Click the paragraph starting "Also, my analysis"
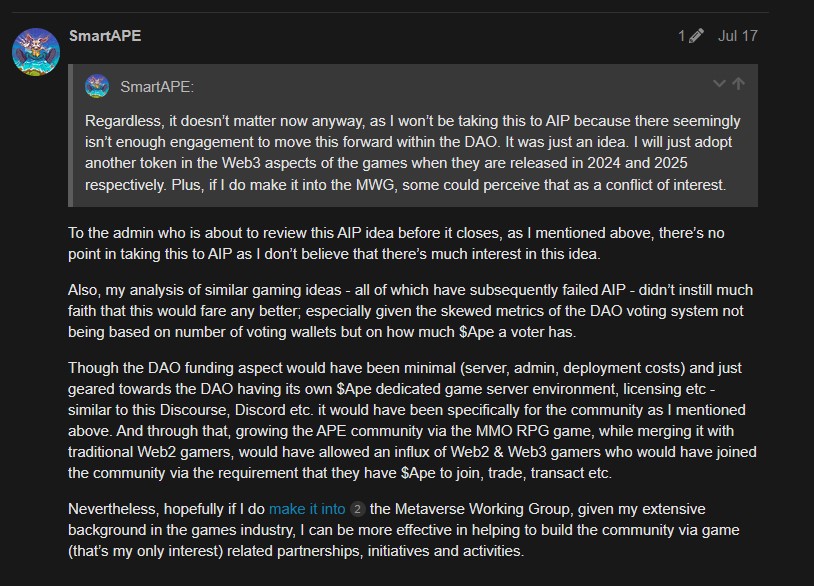The width and height of the screenshot is (814, 586). (x=410, y=311)
